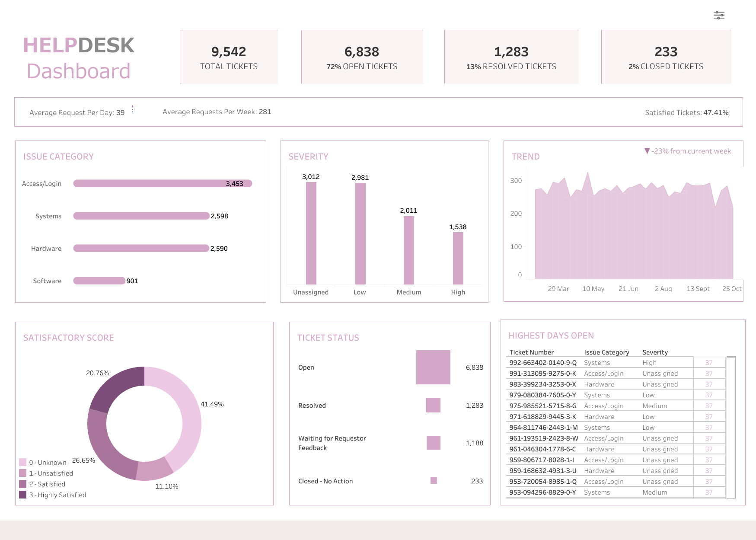Click the Resolved status square
756x540 pixels.
pyautogui.click(x=433, y=405)
